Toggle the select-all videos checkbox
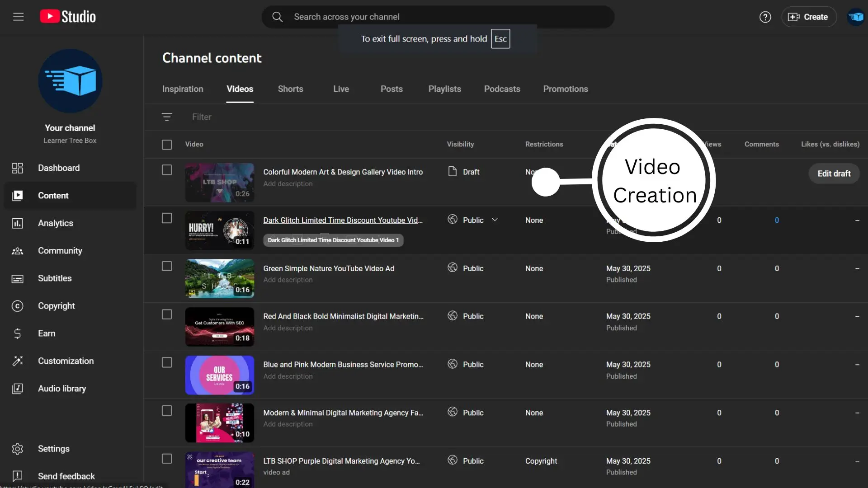Viewport: 868px width, 488px height. pyautogui.click(x=167, y=145)
